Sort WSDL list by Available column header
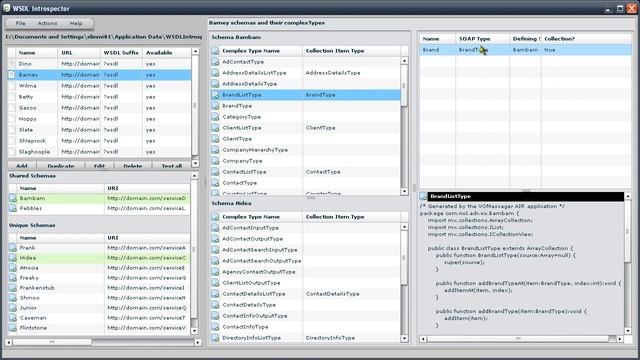 pyautogui.click(x=167, y=53)
